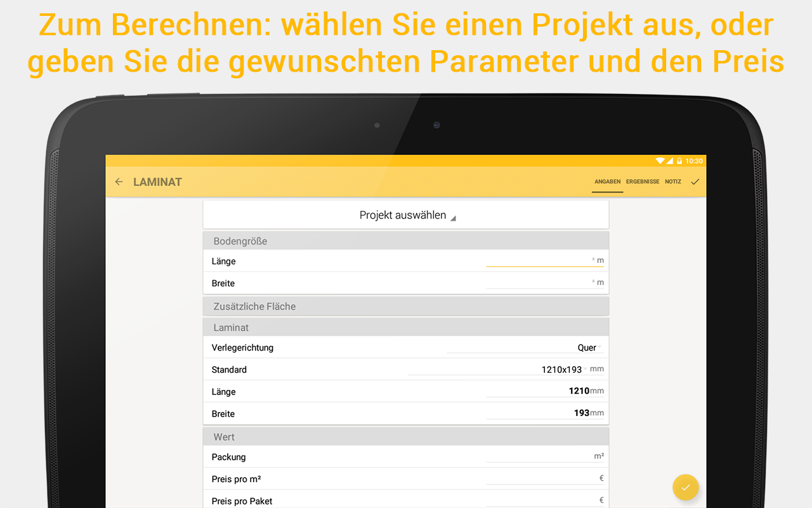Focus the Packung m² input field
This screenshot has width=812, height=508.
[x=545, y=456]
